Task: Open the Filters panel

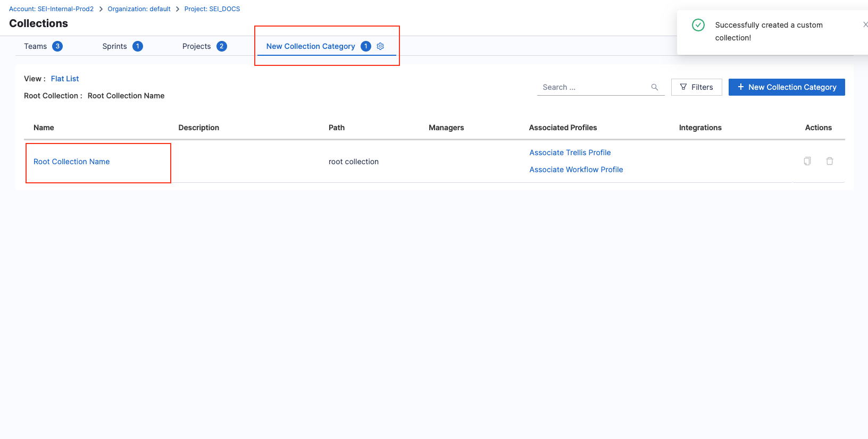Action: point(696,87)
